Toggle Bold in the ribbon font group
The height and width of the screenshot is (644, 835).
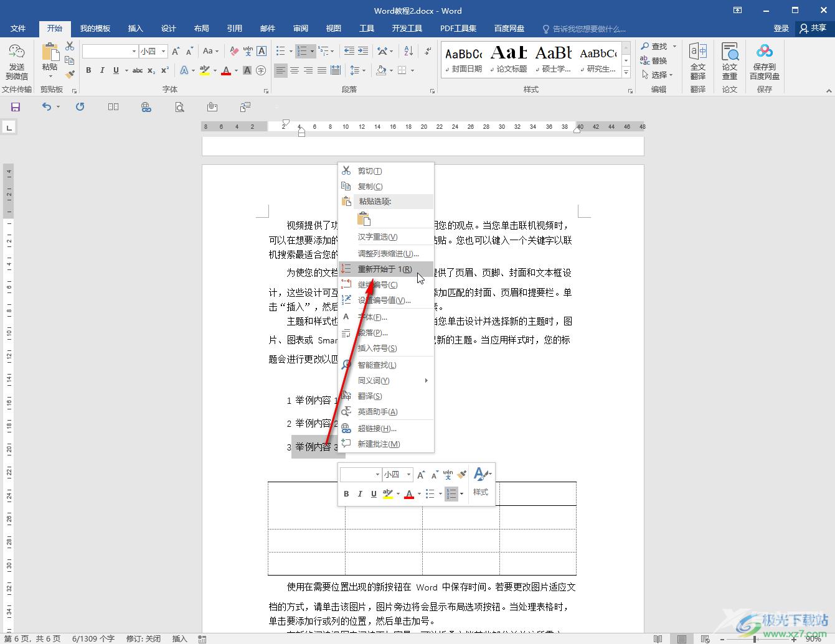click(x=88, y=70)
